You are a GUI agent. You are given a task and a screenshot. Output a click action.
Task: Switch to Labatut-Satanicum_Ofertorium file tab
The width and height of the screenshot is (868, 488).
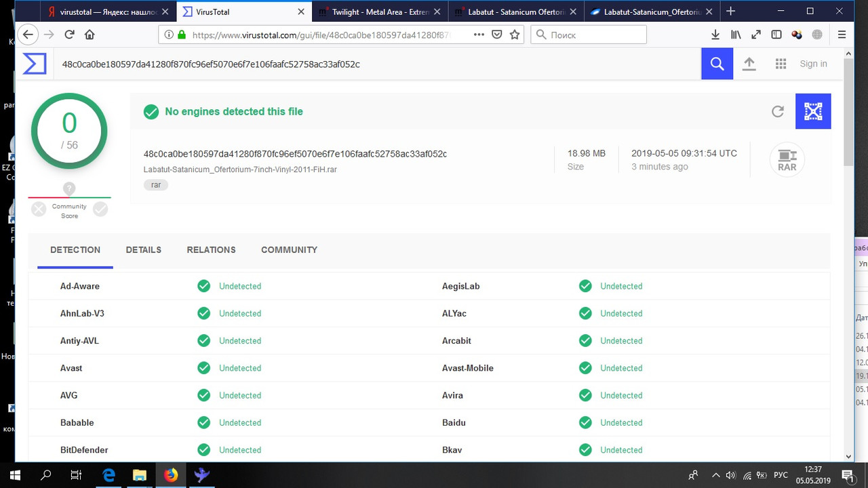pyautogui.click(x=652, y=12)
